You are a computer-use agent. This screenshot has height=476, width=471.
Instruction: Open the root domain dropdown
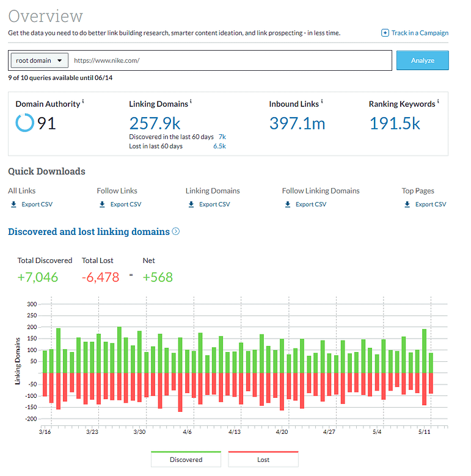click(40, 60)
